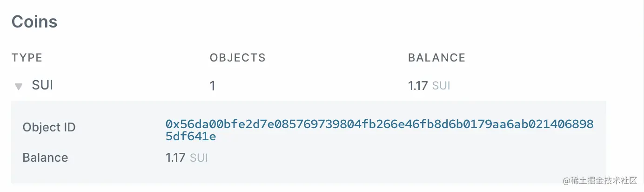Sort by the OBJECTS column header
The image size is (644, 192).
[238, 58]
